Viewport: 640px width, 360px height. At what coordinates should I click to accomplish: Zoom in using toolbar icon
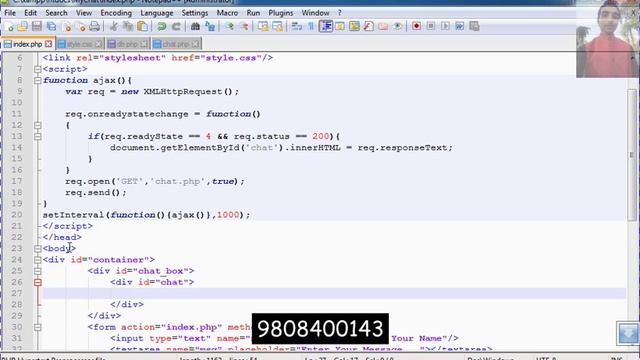click(229, 27)
